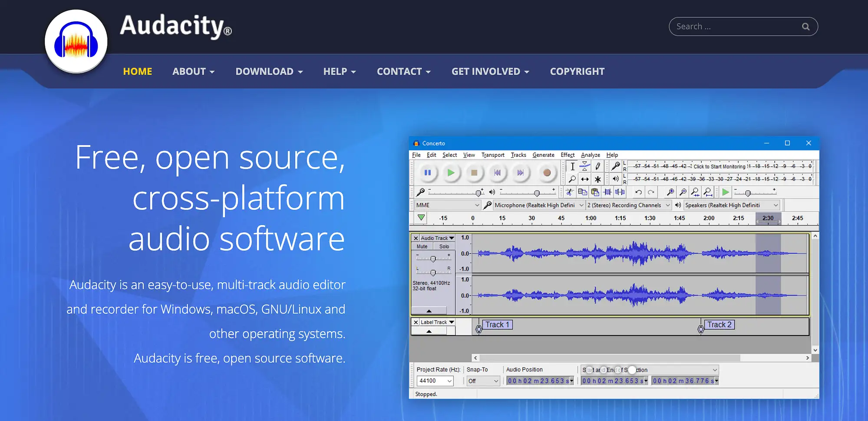868x421 pixels.
Task: Open the Transport menu
Action: coord(493,155)
